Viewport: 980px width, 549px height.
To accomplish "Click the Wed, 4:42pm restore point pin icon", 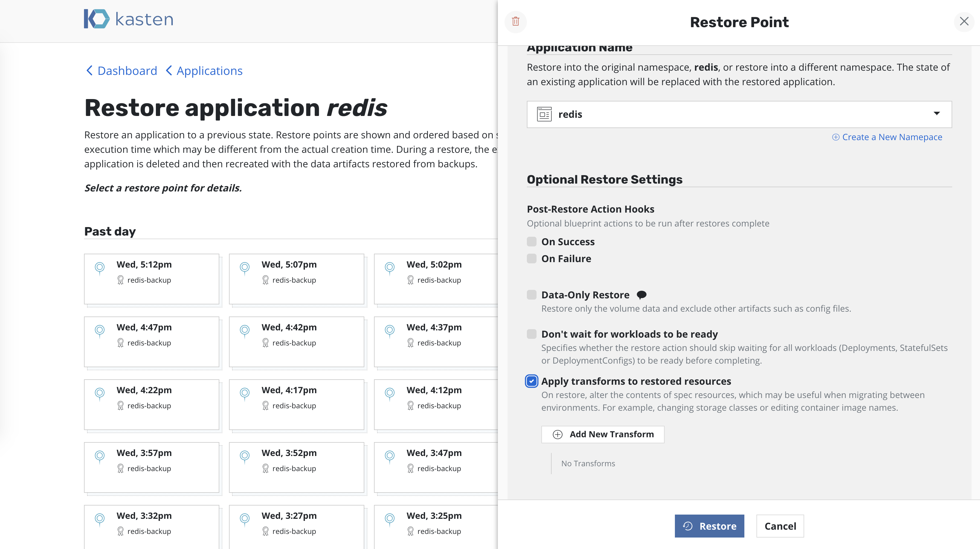I will pos(245,330).
